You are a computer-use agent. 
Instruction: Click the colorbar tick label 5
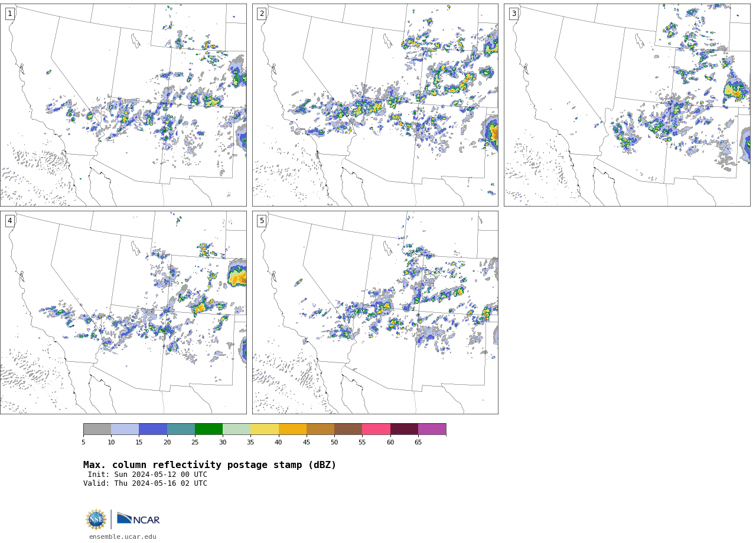83,443
